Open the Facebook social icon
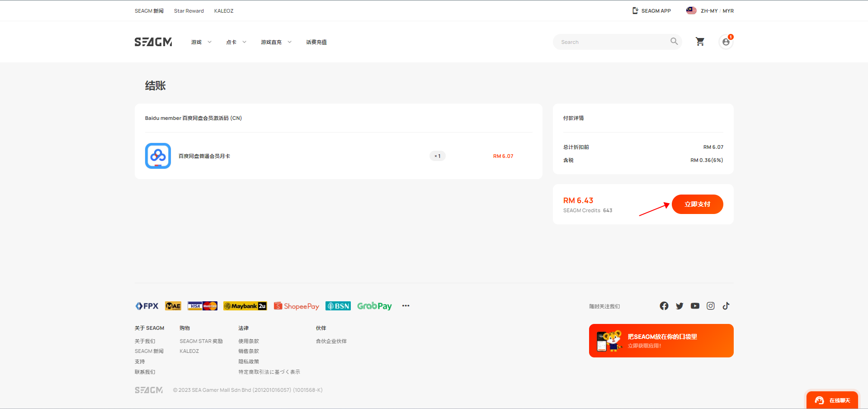868x409 pixels. [x=664, y=306]
